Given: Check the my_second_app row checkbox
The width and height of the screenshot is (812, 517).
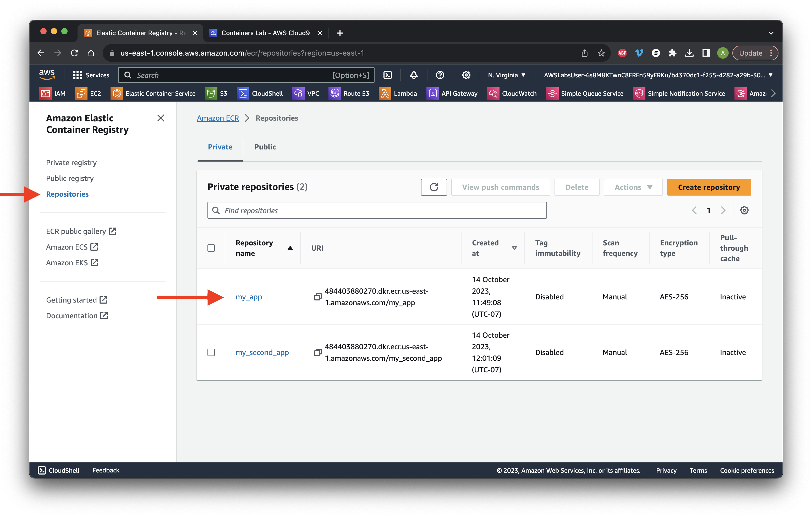Looking at the screenshot, I should tap(211, 352).
